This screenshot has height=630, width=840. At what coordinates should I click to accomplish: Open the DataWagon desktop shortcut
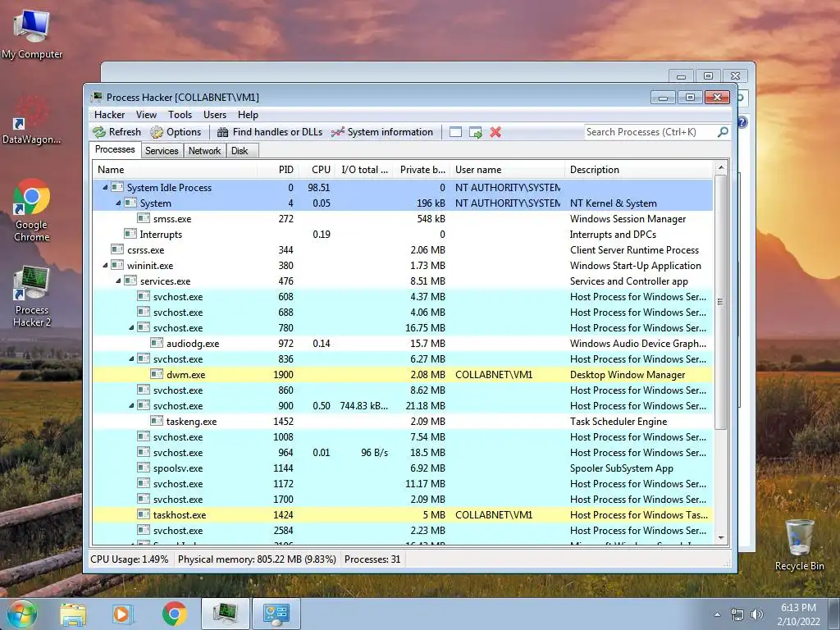click(31, 120)
